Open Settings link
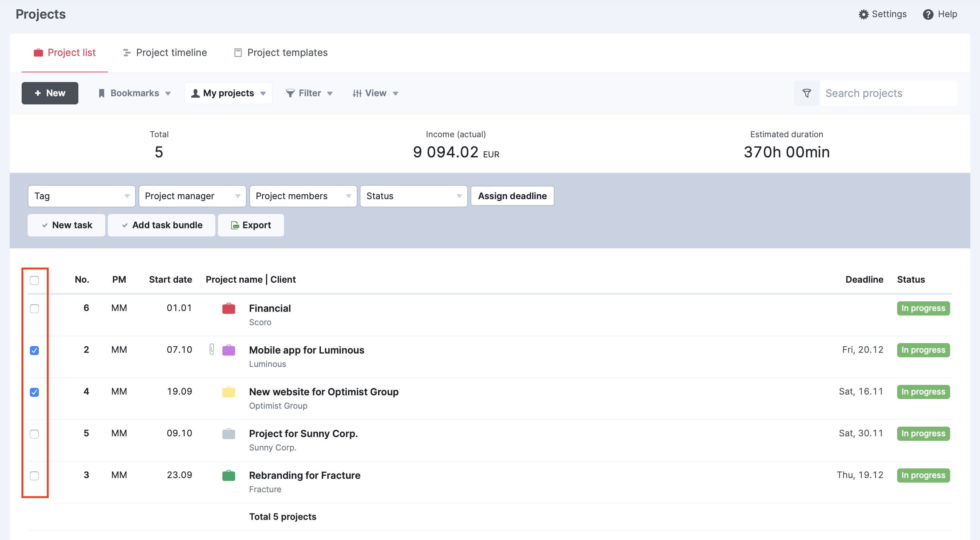The height and width of the screenshot is (540, 980). (x=883, y=15)
